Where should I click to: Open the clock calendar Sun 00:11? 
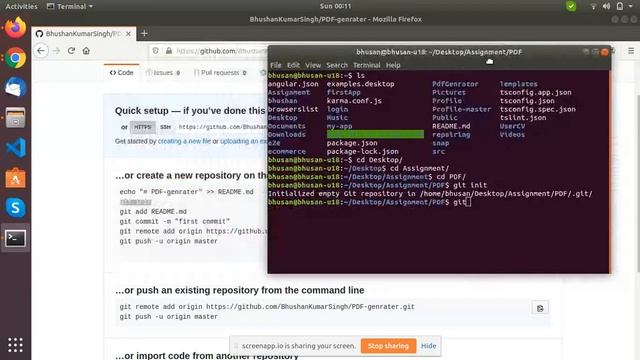(336, 6)
